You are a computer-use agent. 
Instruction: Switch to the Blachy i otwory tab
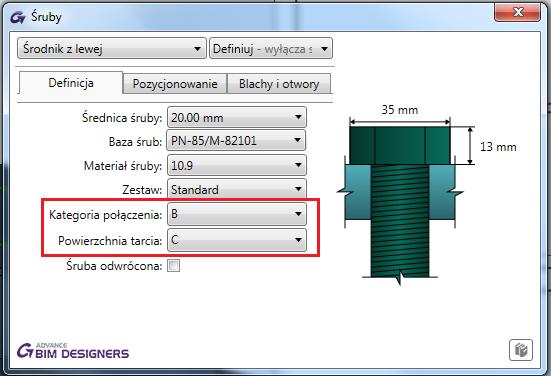(279, 84)
